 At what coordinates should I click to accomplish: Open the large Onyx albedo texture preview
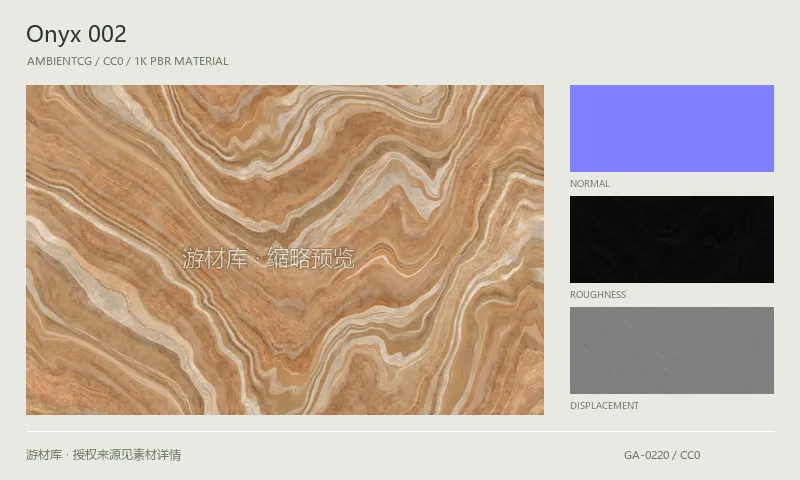point(285,249)
